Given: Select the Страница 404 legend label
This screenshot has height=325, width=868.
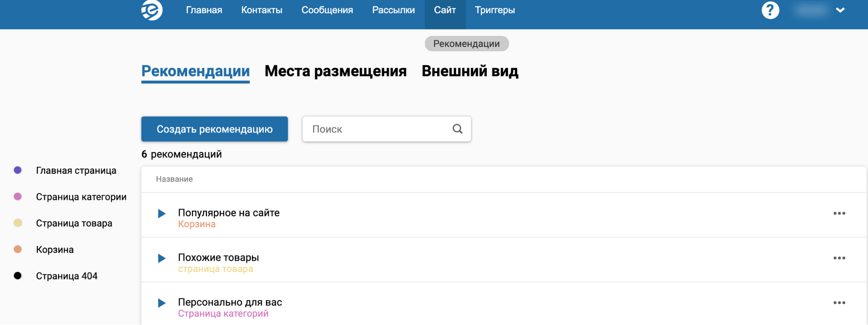Looking at the screenshot, I should point(67,276).
